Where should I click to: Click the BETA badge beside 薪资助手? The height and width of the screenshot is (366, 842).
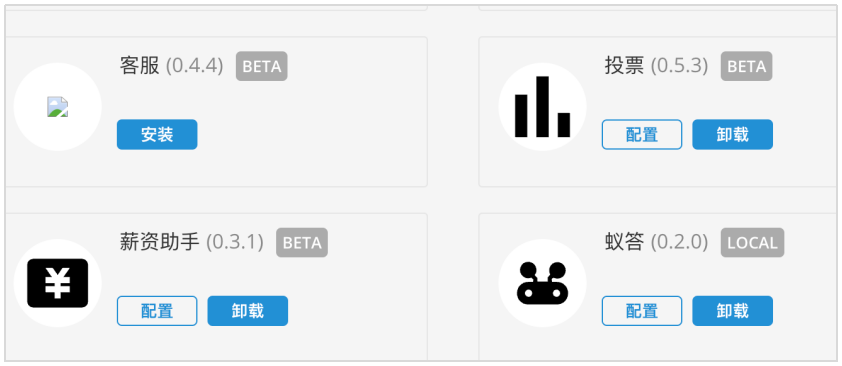[x=302, y=243]
